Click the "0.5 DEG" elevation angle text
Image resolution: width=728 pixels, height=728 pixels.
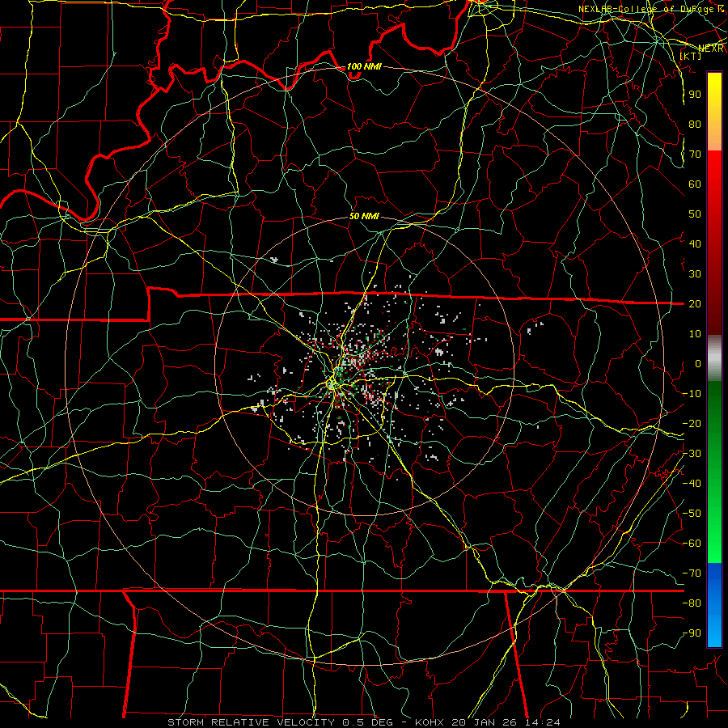point(367,722)
